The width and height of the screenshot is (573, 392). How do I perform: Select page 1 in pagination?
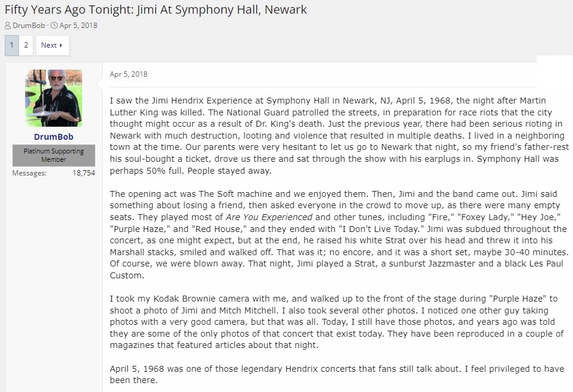click(x=12, y=45)
